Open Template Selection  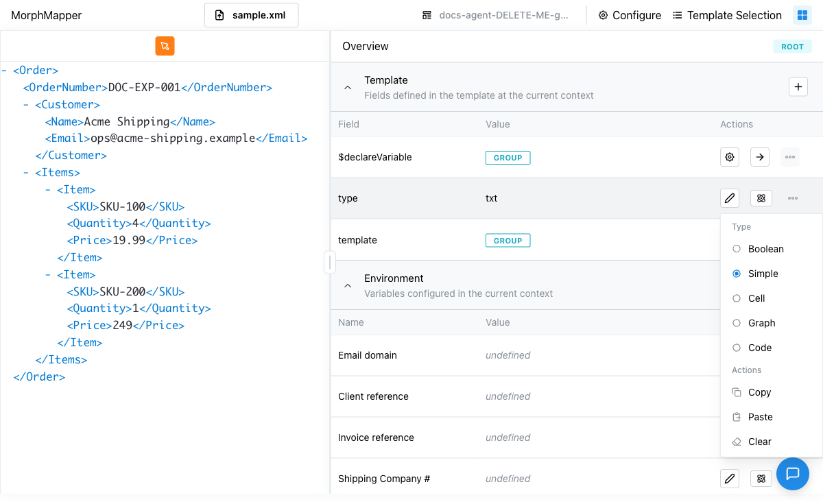click(727, 15)
